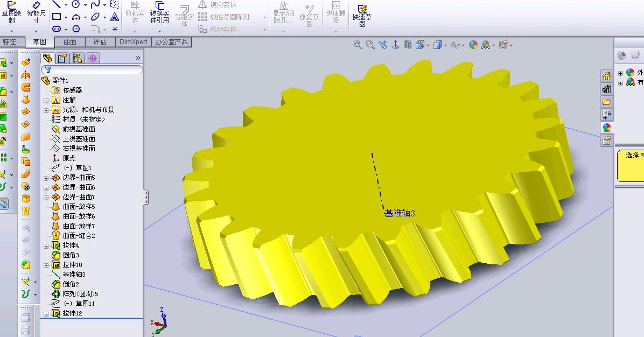
Task: Select the Corner Rectangle tool
Action: (57, 17)
